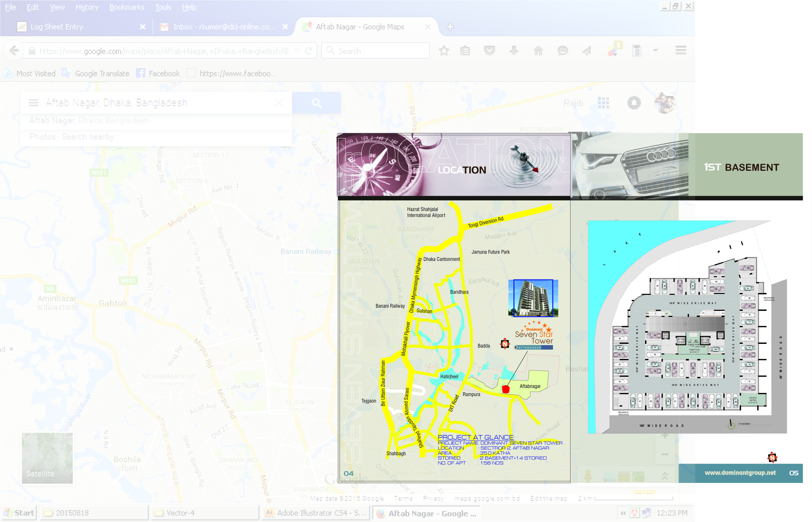Zoom out the map with the minus button
812x522 pixels.
tap(664, 454)
